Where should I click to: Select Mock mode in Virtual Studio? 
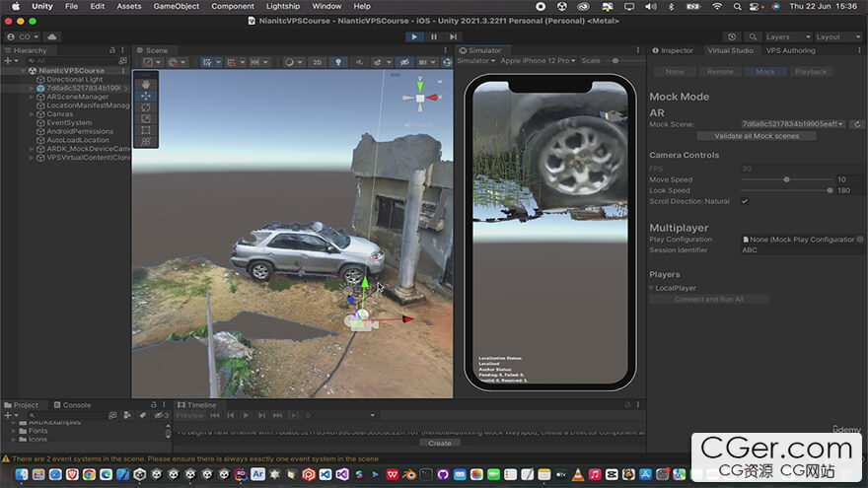pyautogui.click(x=765, y=72)
